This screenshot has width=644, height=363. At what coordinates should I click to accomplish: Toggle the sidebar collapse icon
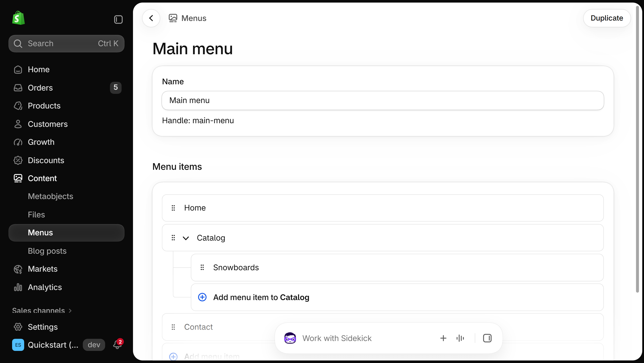pos(118,19)
